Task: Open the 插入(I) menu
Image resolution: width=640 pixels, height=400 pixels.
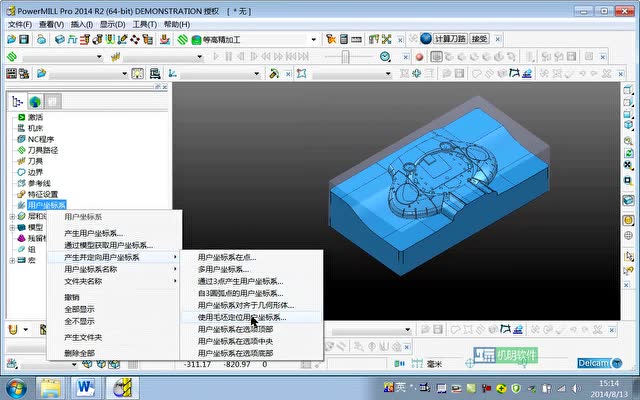Action: point(82,24)
